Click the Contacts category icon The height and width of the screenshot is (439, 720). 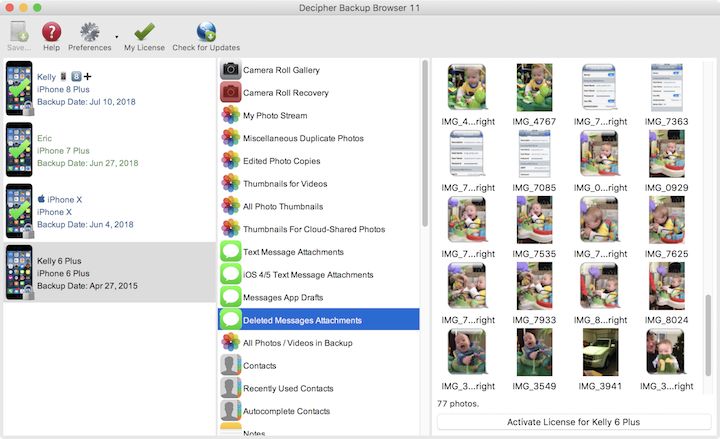[x=230, y=366]
